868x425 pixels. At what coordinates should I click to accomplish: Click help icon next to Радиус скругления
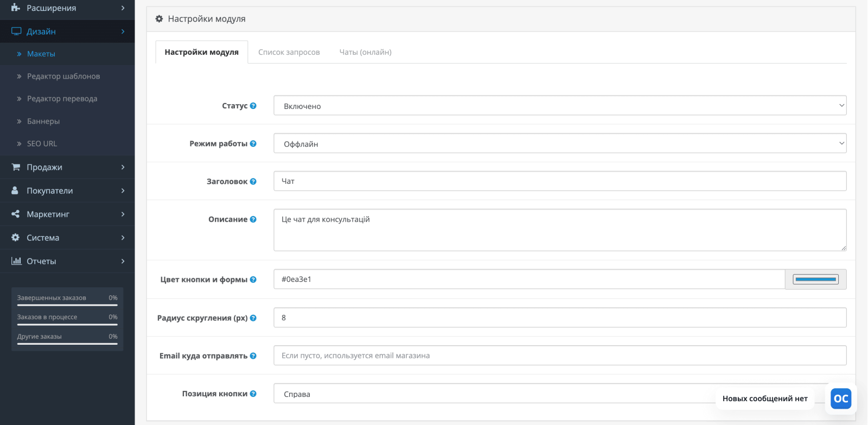[253, 318]
